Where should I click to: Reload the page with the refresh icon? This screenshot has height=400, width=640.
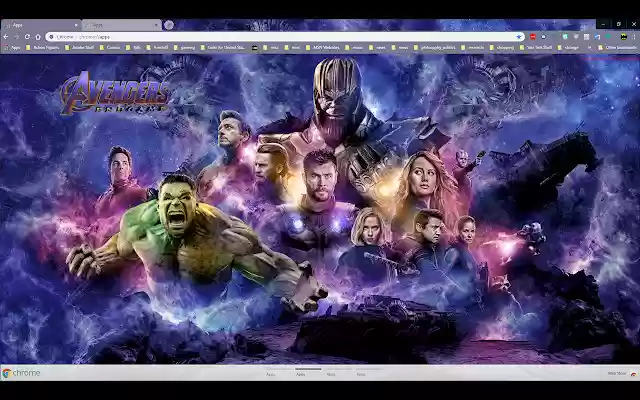coord(27,37)
